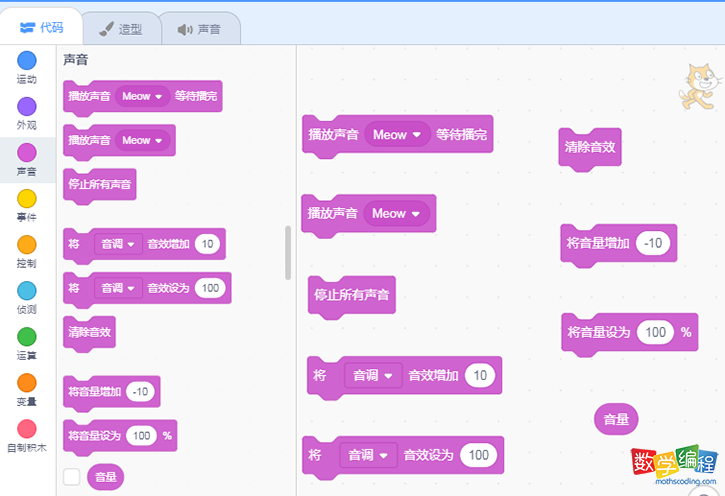Open Meow dropdown in workspace 播放声音…等待播完 block
This screenshot has height=496, width=725.
coord(397,135)
